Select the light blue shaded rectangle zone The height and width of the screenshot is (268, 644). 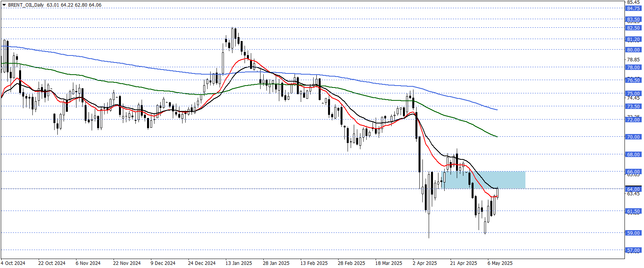click(483, 180)
